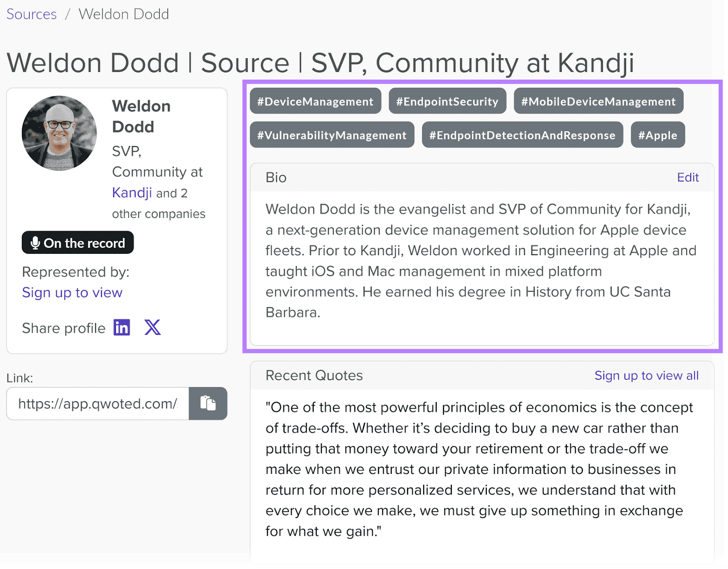Open the Sources breadcrumb link
The width and height of the screenshot is (728, 569).
(30, 14)
